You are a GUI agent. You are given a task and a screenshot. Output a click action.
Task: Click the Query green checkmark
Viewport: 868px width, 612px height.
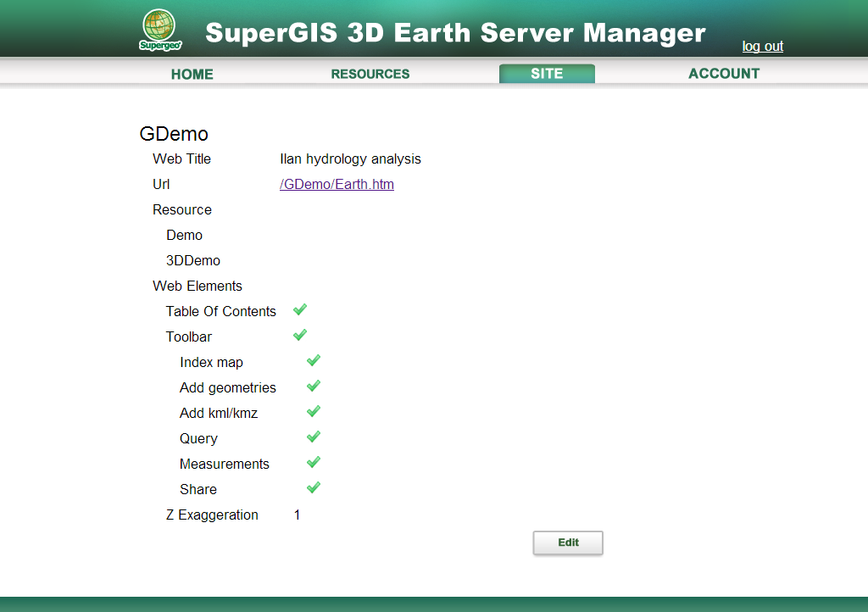[x=314, y=437]
